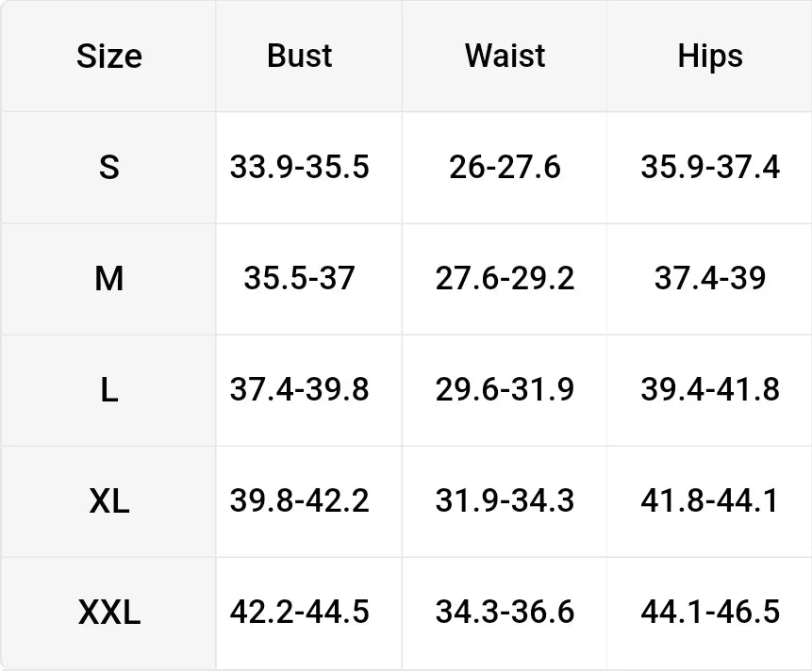Click bust value 33.9-35.5 for size S

click(x=299, y=167)
